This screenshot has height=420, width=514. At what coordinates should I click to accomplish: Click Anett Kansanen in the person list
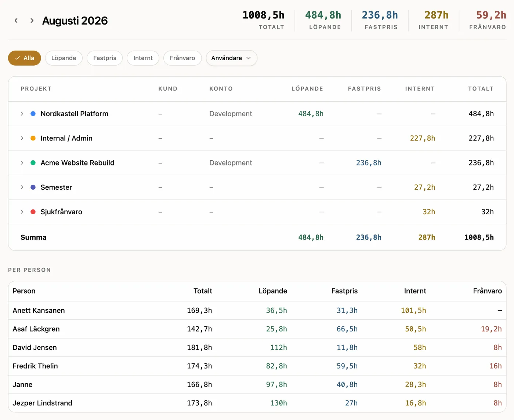click(x=39, y=310)
